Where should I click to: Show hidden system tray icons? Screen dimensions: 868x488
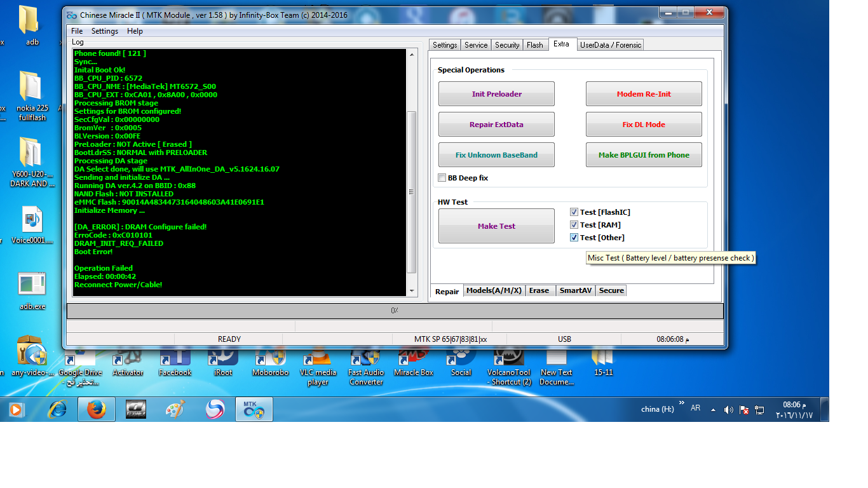(713, 410)
